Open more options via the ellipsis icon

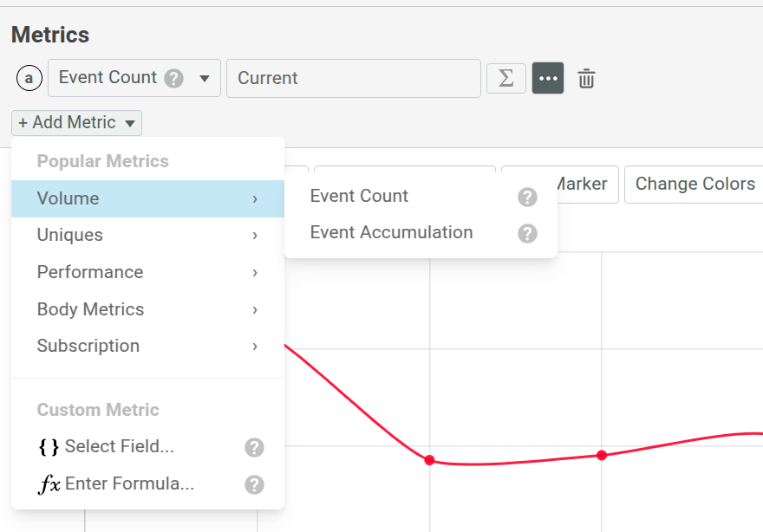[x=548, y=78]
